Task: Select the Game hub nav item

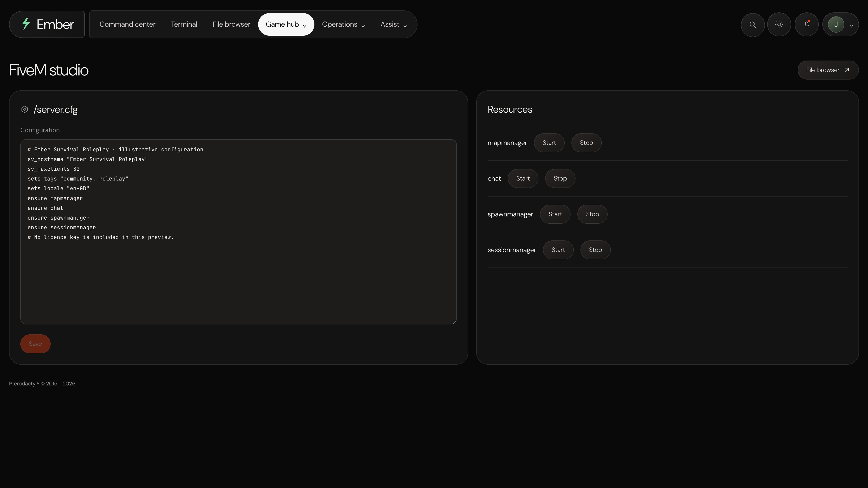Action: (x=286, y=24)
